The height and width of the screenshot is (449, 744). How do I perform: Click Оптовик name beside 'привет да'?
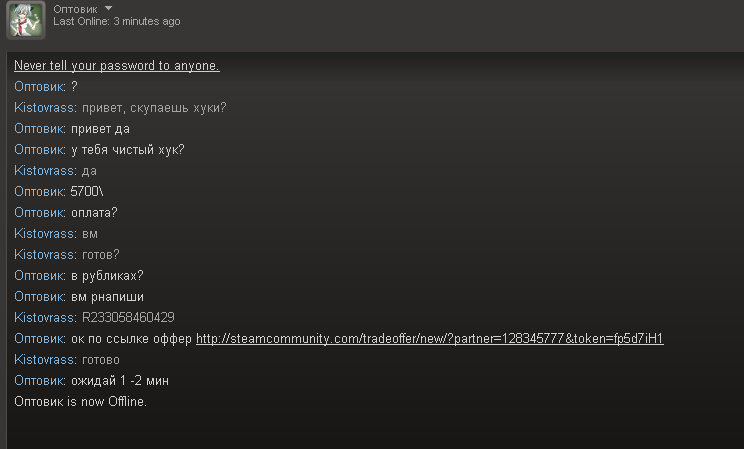(40, 129)
